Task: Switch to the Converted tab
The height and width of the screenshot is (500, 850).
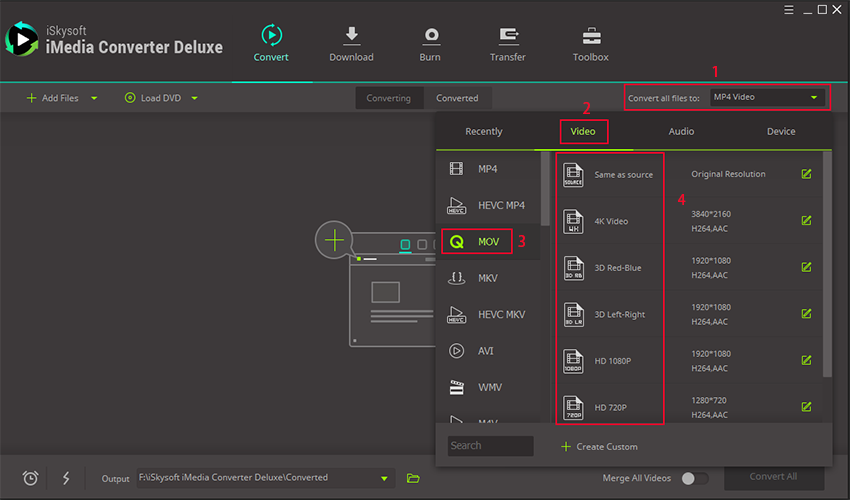Action: 458,98
